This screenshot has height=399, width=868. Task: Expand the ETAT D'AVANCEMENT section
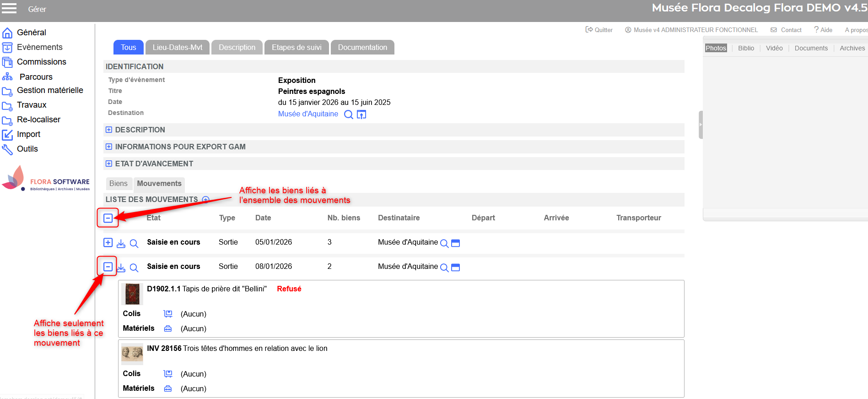[x=109, y=164]
